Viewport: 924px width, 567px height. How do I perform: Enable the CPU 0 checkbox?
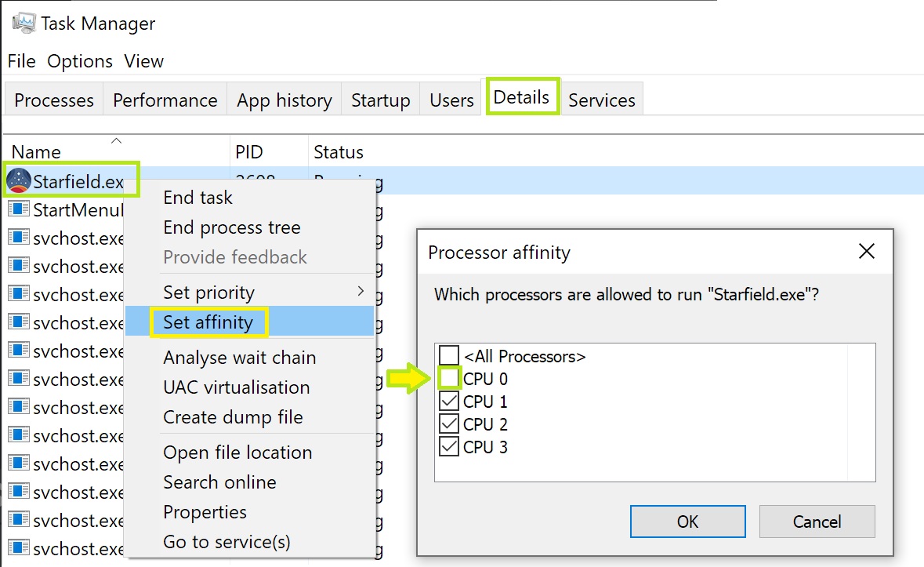[x=449, y=378]
